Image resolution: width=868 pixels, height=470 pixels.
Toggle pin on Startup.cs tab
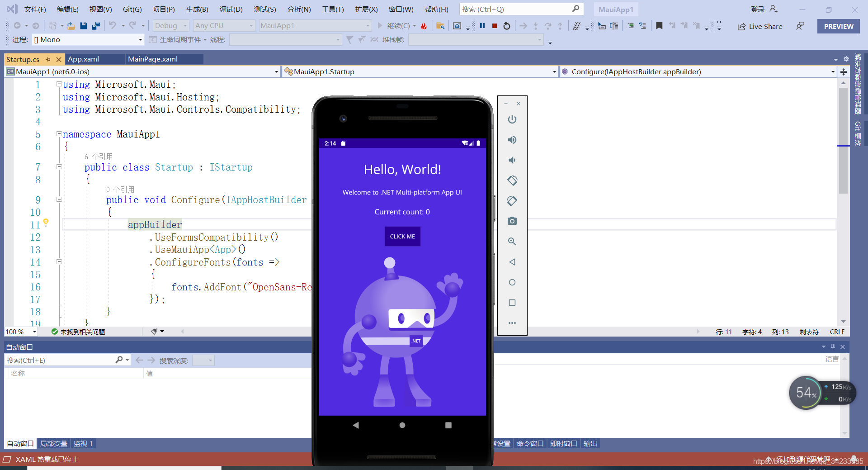(48, 59)
